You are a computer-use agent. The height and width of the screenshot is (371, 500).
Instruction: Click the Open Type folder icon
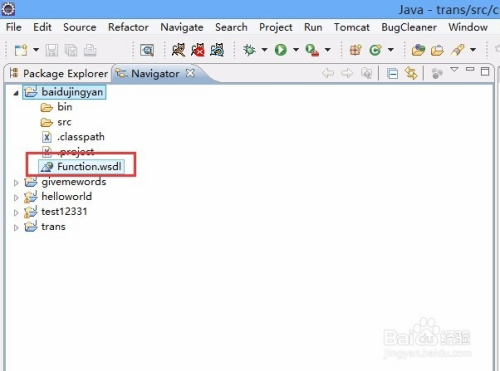click(x=418, y=50)
